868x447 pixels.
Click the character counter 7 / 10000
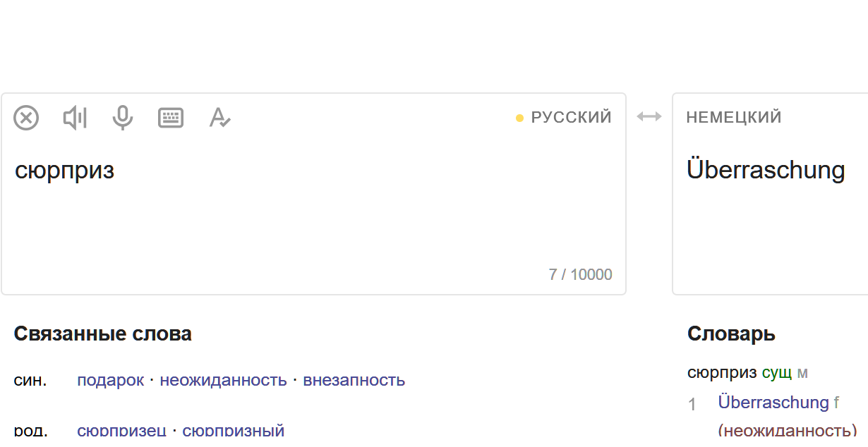coord(580,275)
